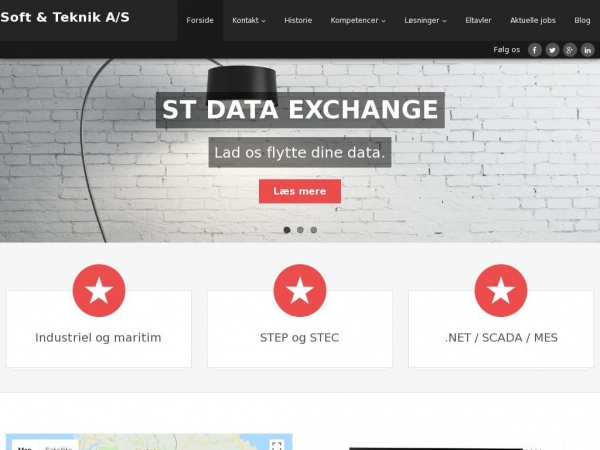Open the Historie menu item

pos(298,20)
